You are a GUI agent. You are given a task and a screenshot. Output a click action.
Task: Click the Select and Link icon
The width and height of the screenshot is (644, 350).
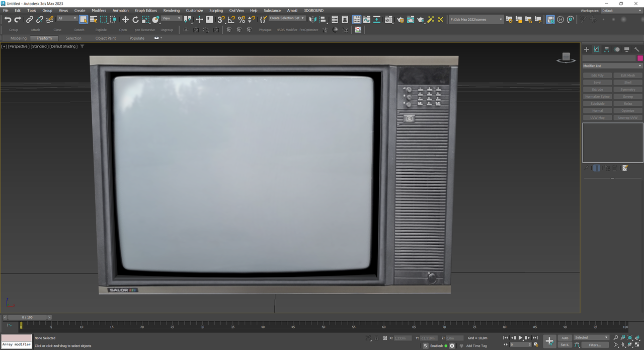[x=29, y=20]
